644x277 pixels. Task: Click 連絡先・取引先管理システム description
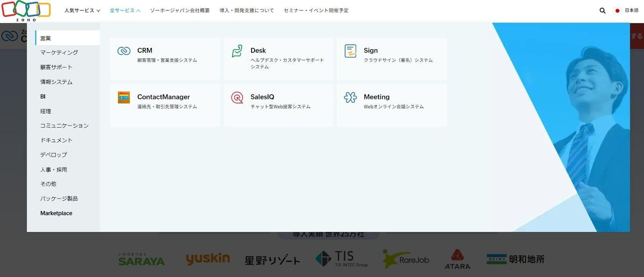[x=167, y=107]
